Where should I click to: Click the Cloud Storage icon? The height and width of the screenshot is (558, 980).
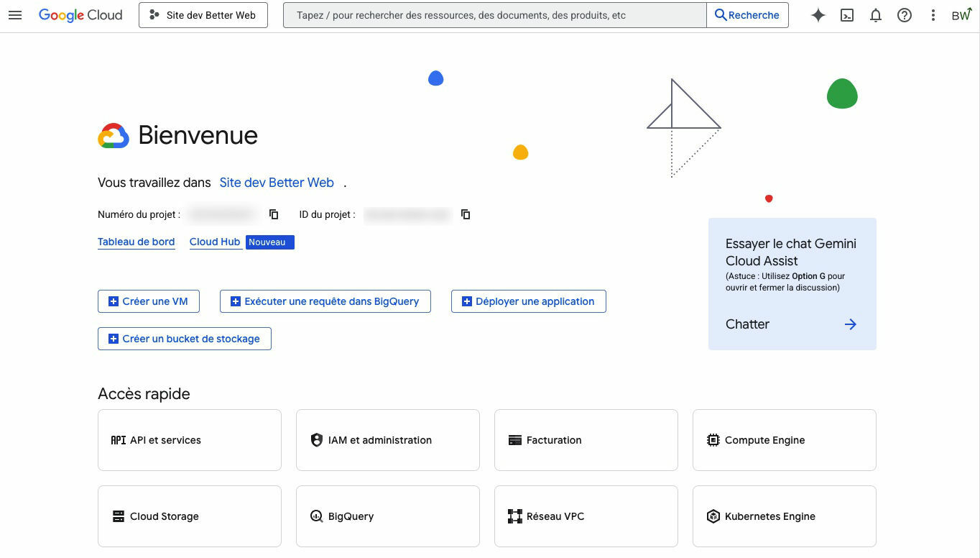click(x=119, y=516)
